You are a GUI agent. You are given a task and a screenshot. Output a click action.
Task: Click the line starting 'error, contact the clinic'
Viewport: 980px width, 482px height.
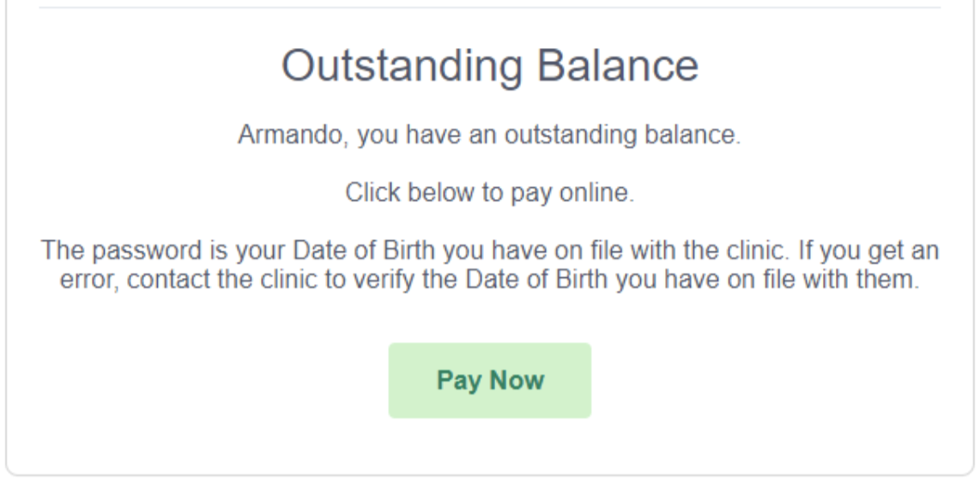point(489,279)
